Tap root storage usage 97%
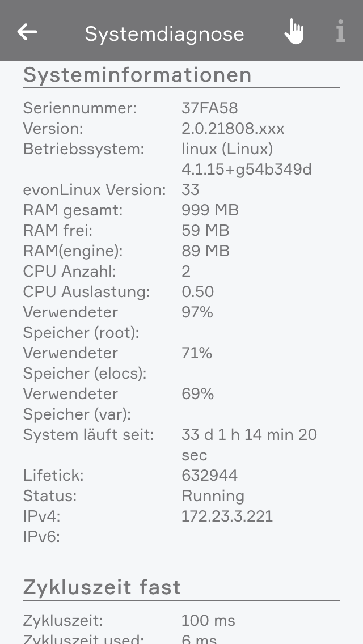The height and width of the screenshot is (644, 363). tap(197, 312)
